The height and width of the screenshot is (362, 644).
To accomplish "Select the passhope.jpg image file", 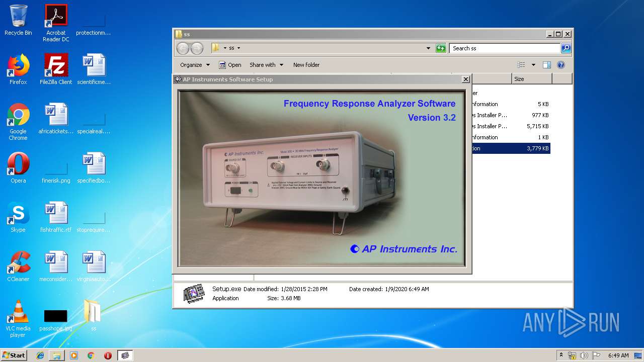I will click(x=56, y=320).
